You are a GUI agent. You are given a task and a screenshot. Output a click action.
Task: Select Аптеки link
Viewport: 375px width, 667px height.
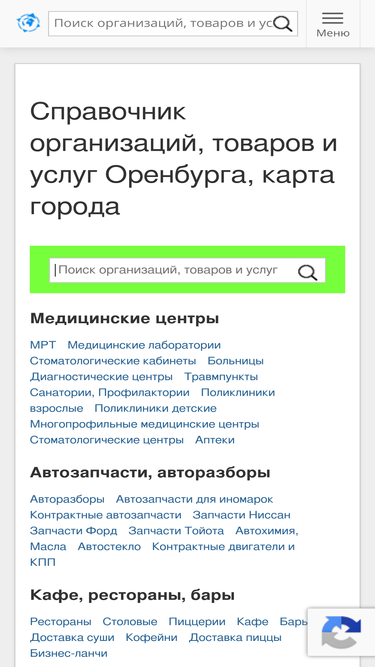click(215, 440)
